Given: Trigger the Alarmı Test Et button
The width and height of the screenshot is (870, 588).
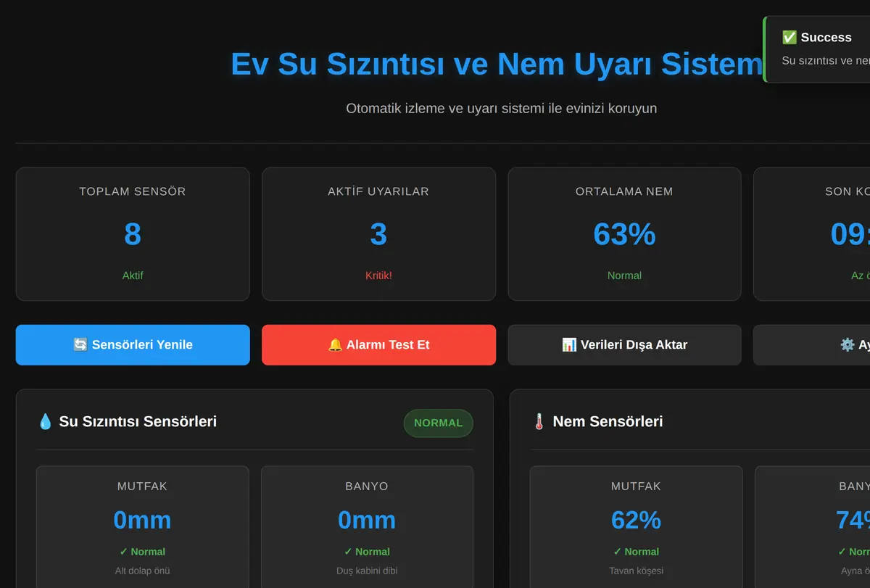Looking at the screenshot, I should [x=378, y=345].
